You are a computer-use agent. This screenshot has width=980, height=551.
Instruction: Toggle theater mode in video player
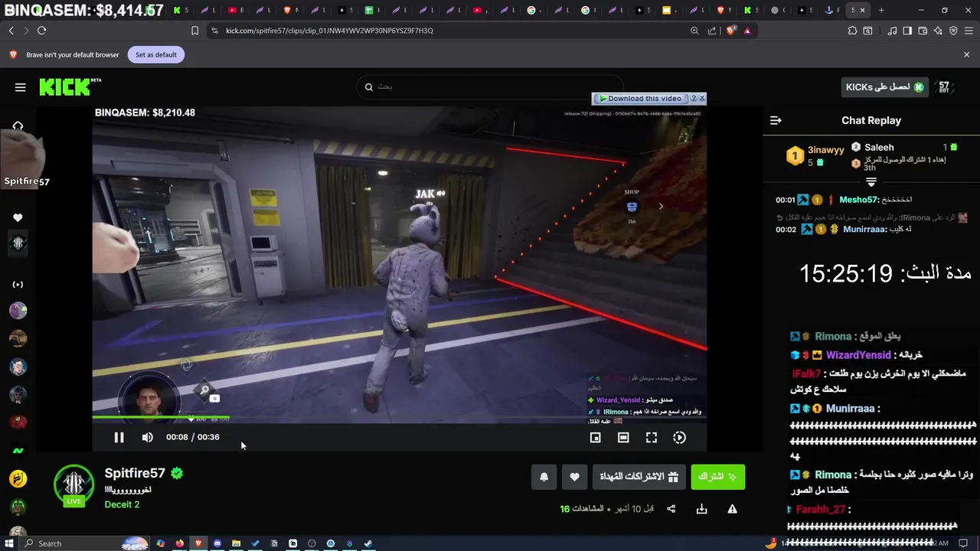click(x=623, y=437)
